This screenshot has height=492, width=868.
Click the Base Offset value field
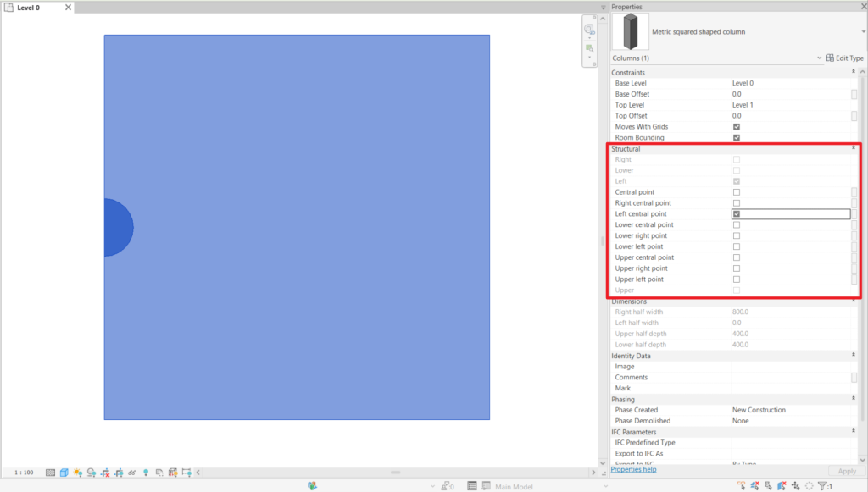pos(788,94)
